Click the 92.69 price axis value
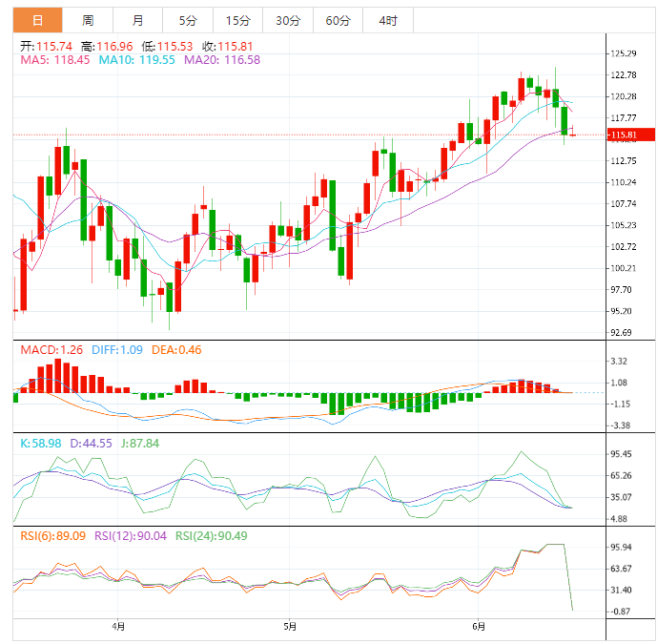Screen dimensions: 657x644 tap(621, 332)
